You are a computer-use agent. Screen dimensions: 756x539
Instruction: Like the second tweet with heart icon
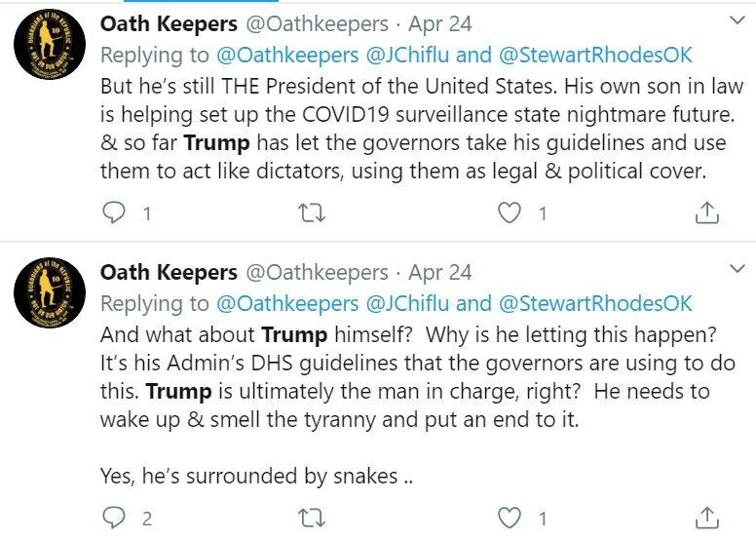(510, 518)
